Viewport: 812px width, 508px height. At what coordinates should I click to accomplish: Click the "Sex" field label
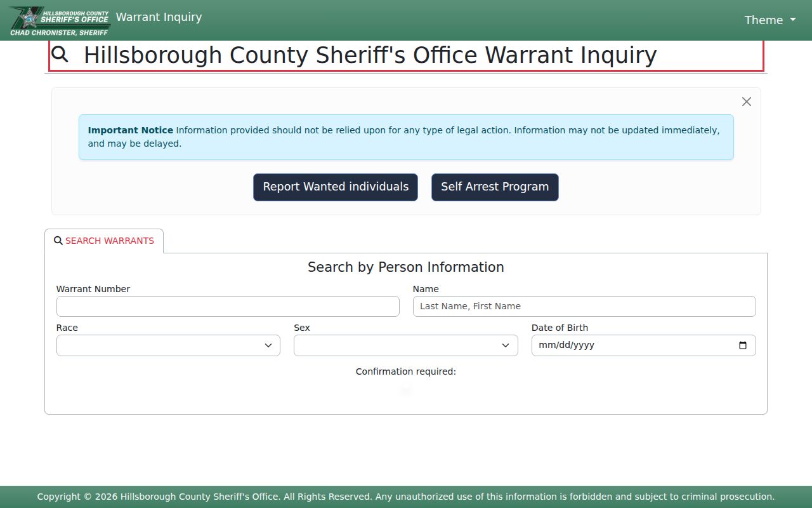click(302, 328)
